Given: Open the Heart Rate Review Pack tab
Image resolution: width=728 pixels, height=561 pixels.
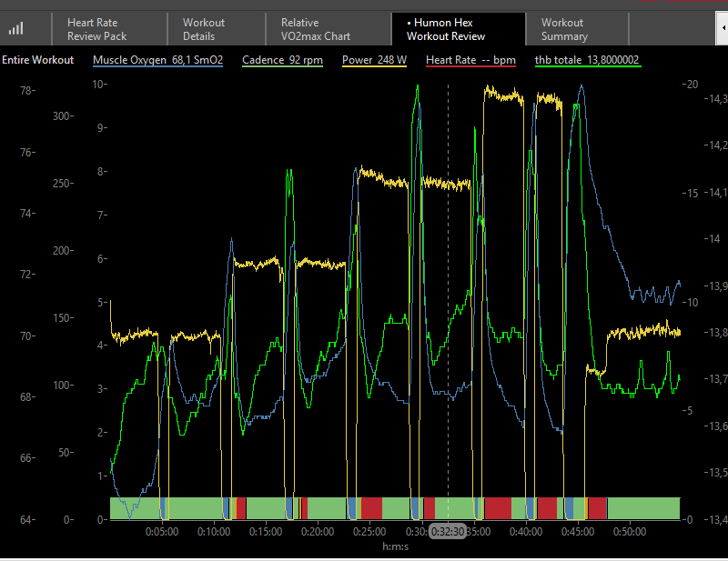Looking at the screenshot, I should coord(97,29).
